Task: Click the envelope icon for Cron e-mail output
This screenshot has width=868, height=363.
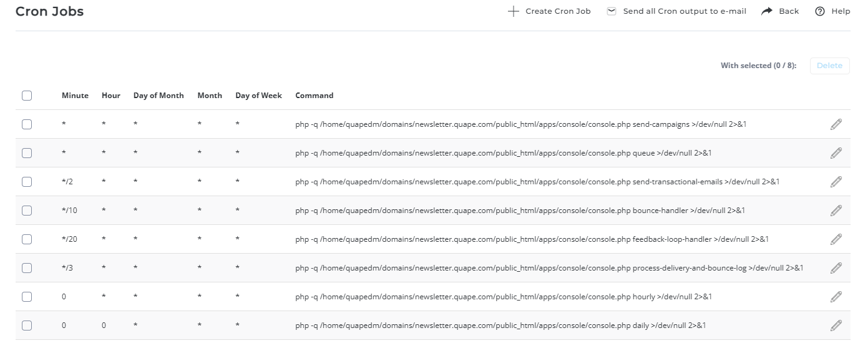Action: point(612,11)
